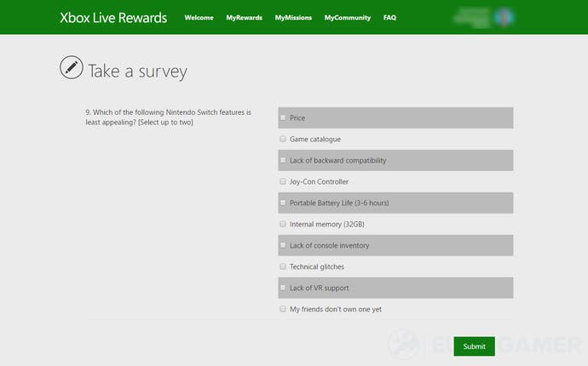Open the MyMissions page
This screenshot has width=588, height=366.
[293, 18]
